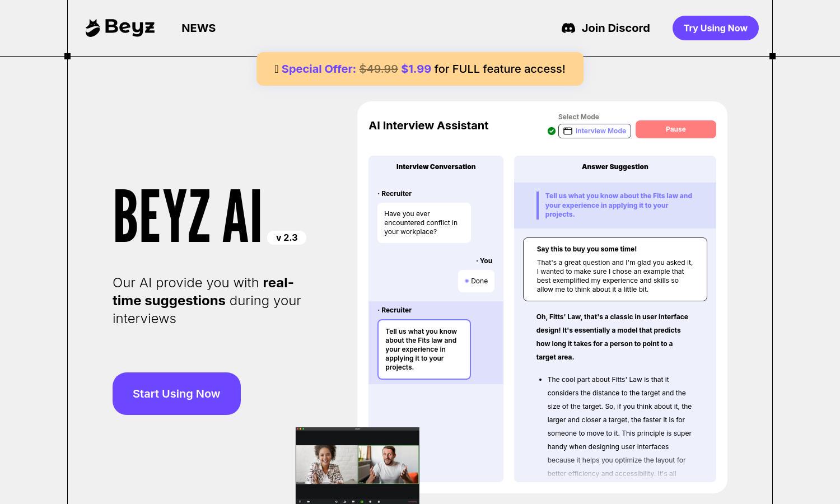
Task: Click the man's video tile in the Zoom window
Action: (388, 464)
